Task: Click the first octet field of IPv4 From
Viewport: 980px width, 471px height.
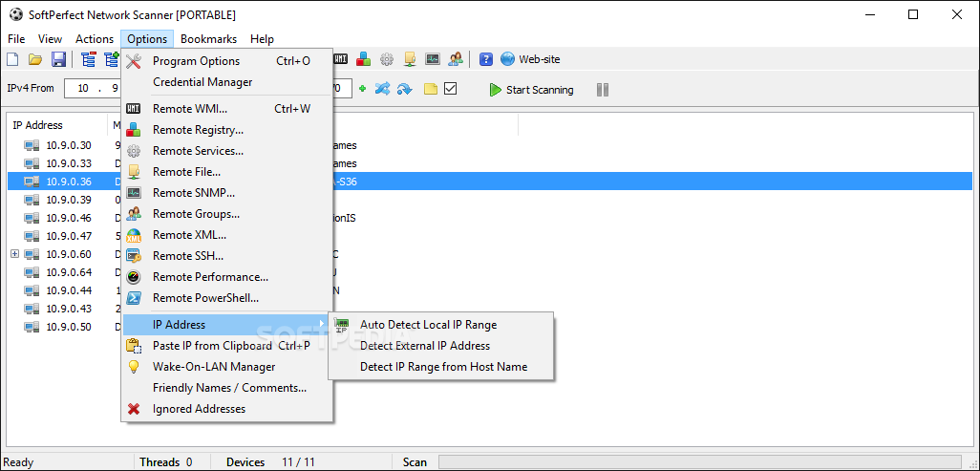Action: tap(83, 89)
